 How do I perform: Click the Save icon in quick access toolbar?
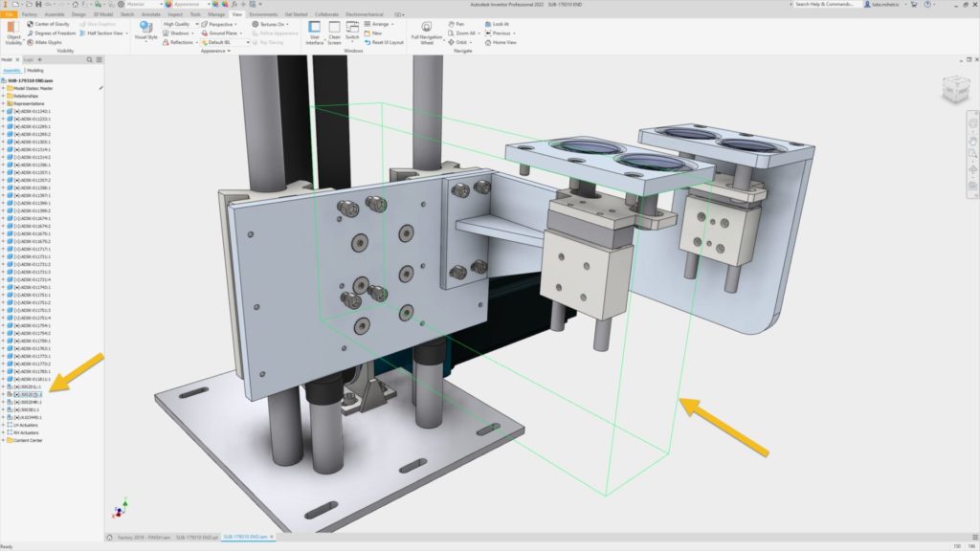click(x=38, y=5)
